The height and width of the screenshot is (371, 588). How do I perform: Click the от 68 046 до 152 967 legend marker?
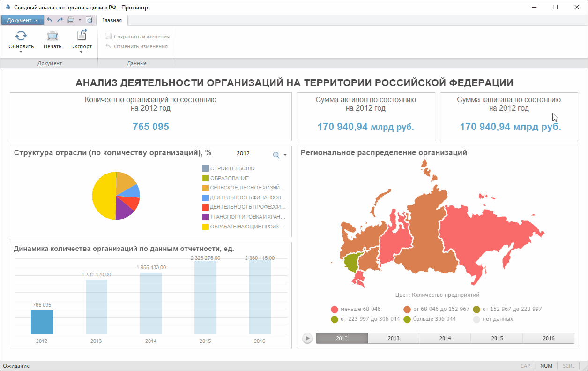coord(407,310)
